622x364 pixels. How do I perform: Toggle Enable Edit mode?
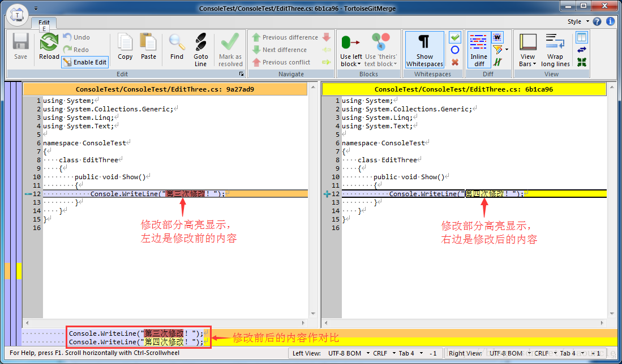[x=85, y=62]
